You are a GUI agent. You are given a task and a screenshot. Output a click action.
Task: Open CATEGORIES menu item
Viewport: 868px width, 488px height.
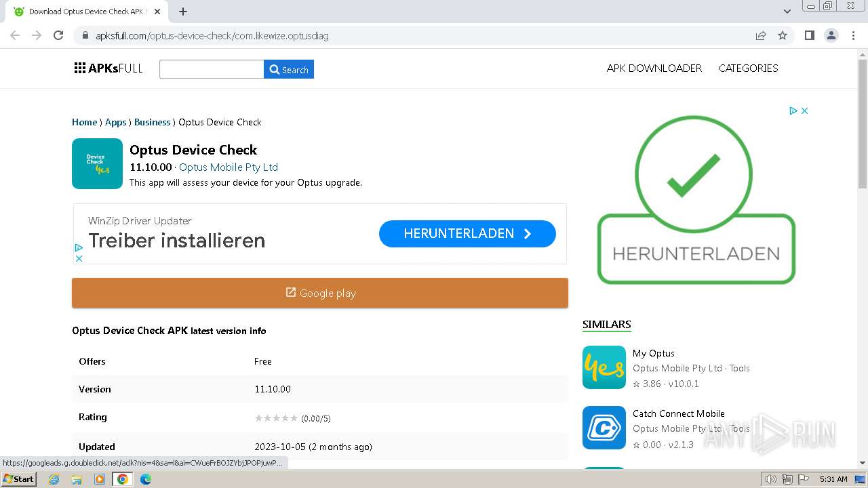(x=748, y=68)
